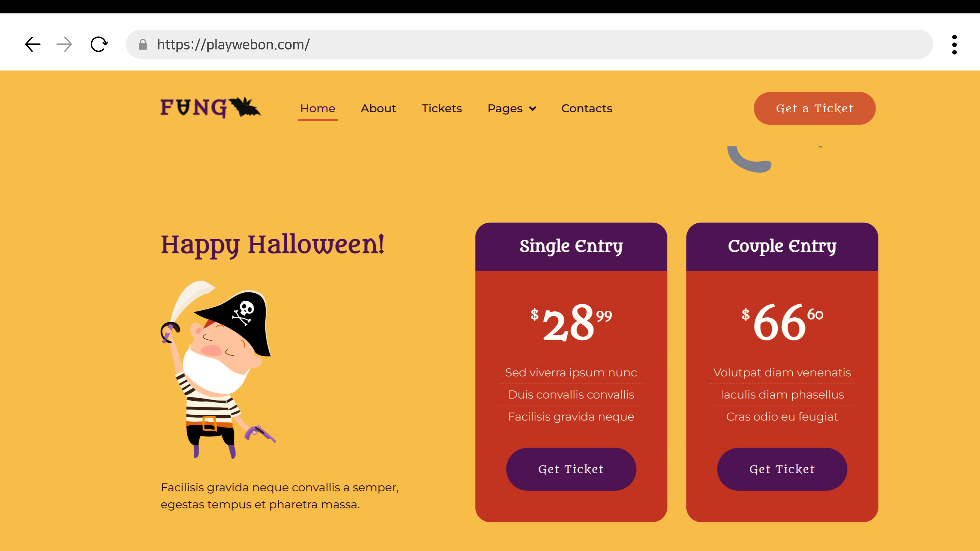Get Ticket for Single Entry
980x551 pixels.
click(x=571, y=469)
